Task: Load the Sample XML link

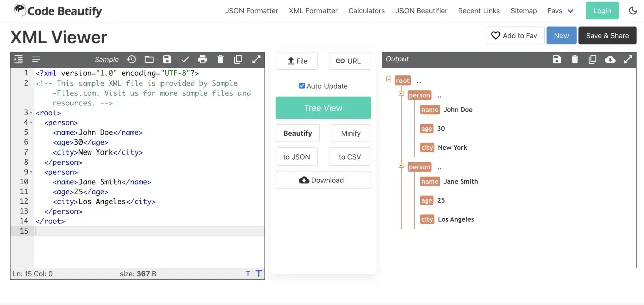Action: tap(107, 59)
